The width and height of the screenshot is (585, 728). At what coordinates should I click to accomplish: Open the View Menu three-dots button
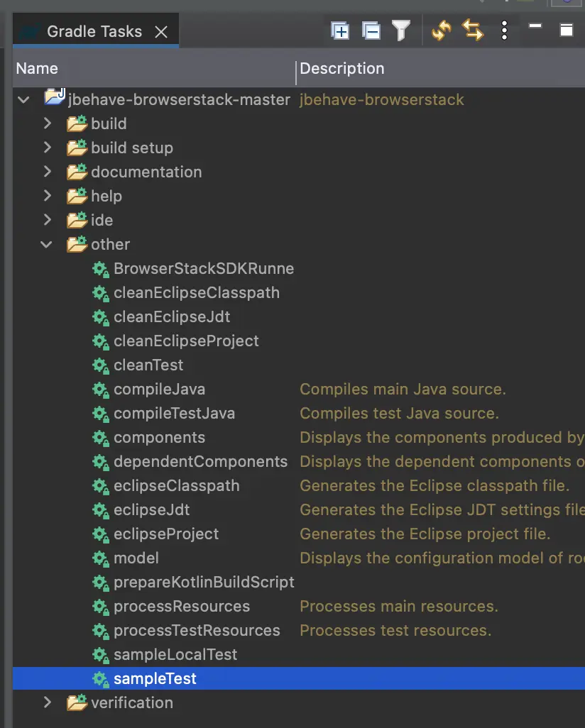(x=504, y=31)
